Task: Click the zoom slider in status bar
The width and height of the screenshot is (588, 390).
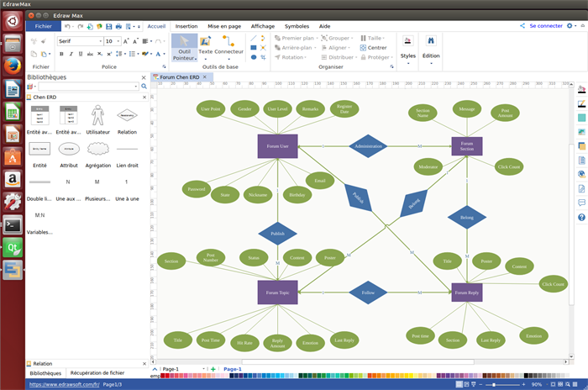Action: pos(496,384)
